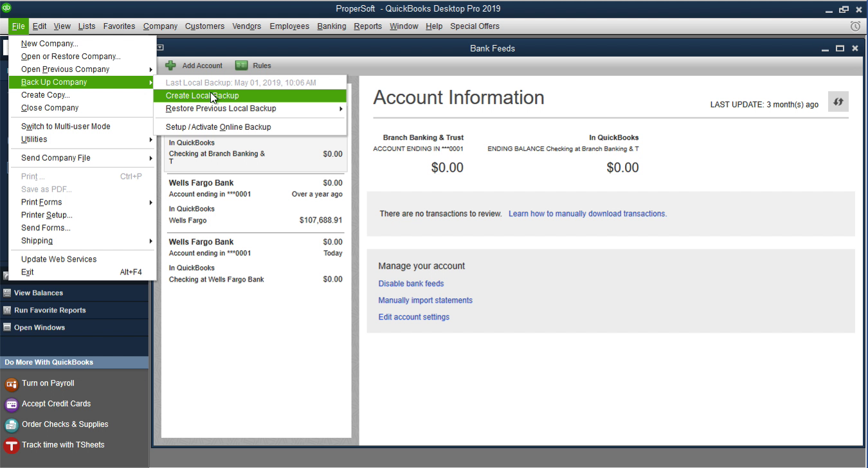This screenshot has width=868, height=468.
Task: Expand the Open Previous Company submenu arrow
Action: click(x=151, y=69)
